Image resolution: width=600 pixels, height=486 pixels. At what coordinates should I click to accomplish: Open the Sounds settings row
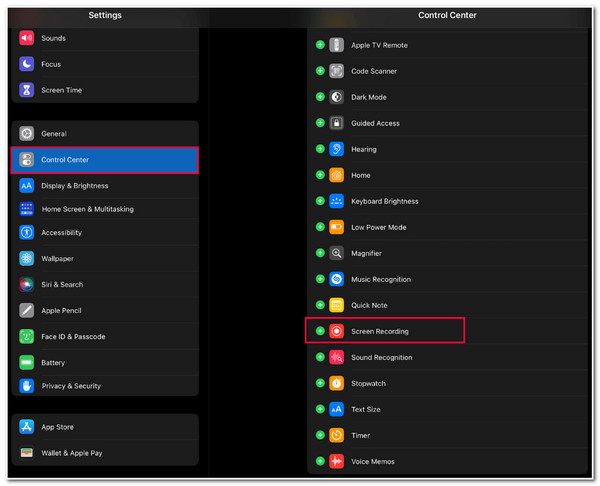tap(105, 38)
